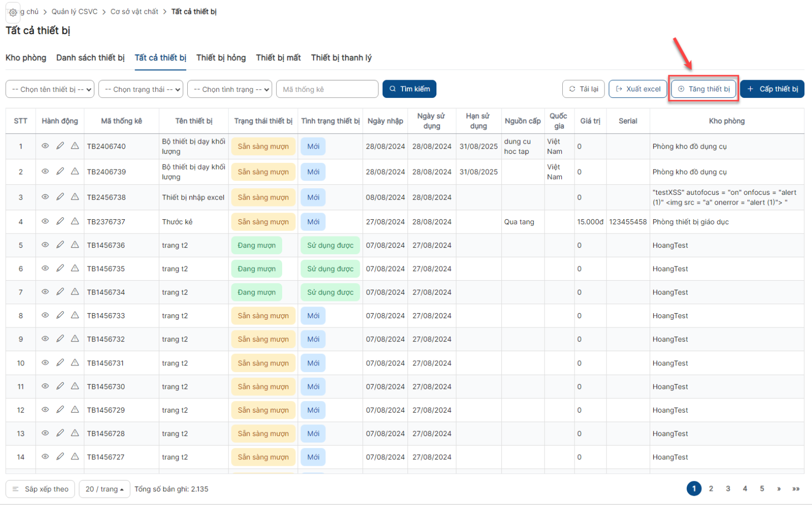Click warning triangle icon for row TB1456730

(x=75, y=386)
